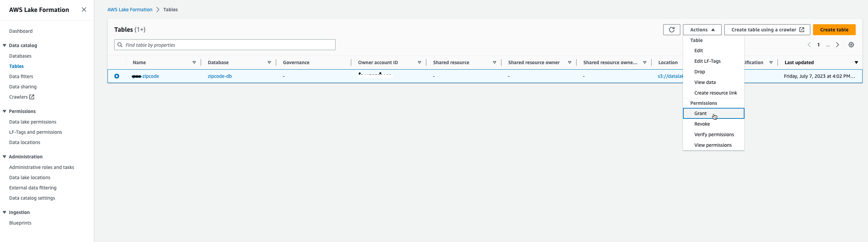
Task: Click Create table using a crawler
Action: coord(767,30)
